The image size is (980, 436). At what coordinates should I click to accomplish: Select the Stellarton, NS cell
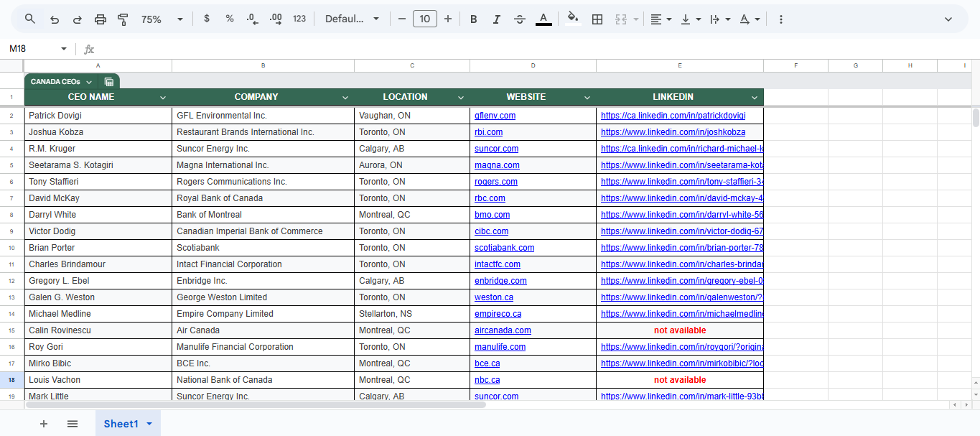(412, 314)
